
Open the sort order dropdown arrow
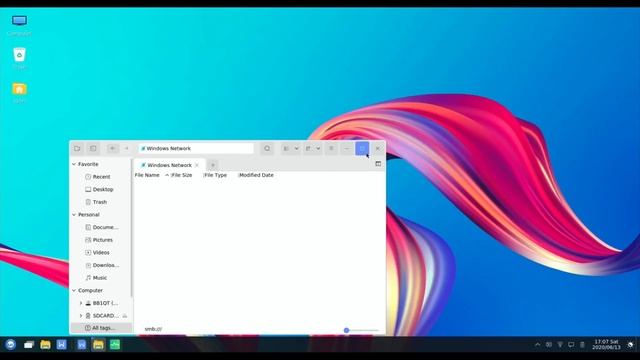[318, 149]
